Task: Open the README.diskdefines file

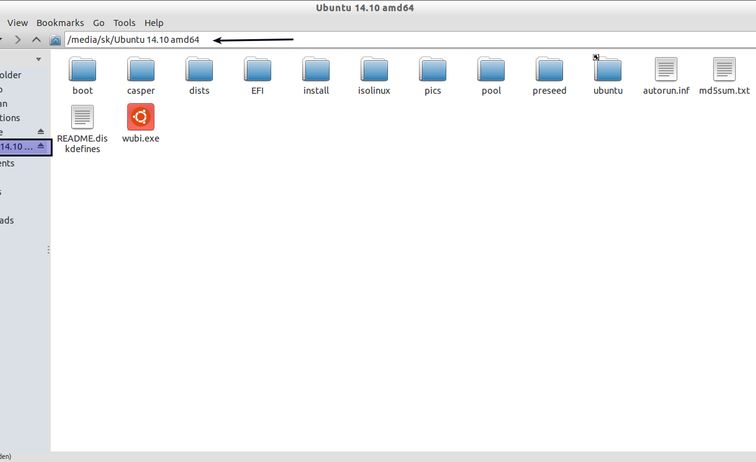Action: (83, 118)
